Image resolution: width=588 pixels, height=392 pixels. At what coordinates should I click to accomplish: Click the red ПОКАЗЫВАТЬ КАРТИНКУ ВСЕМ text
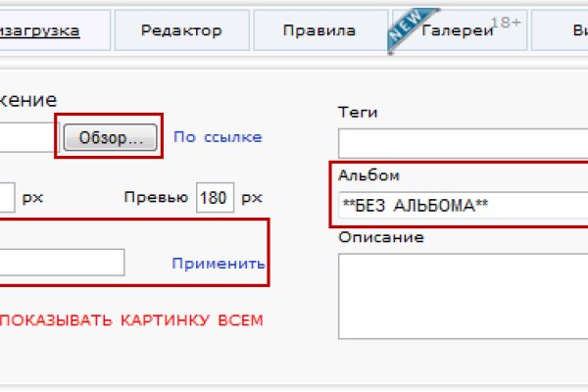point(131,320)
